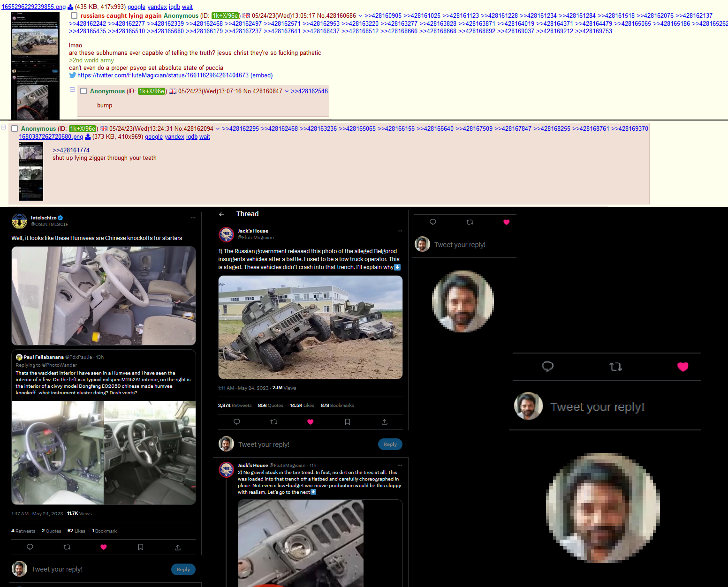
Task: Open the three-dot menu on Jack's House first tweet
Action: pos(400,231)
